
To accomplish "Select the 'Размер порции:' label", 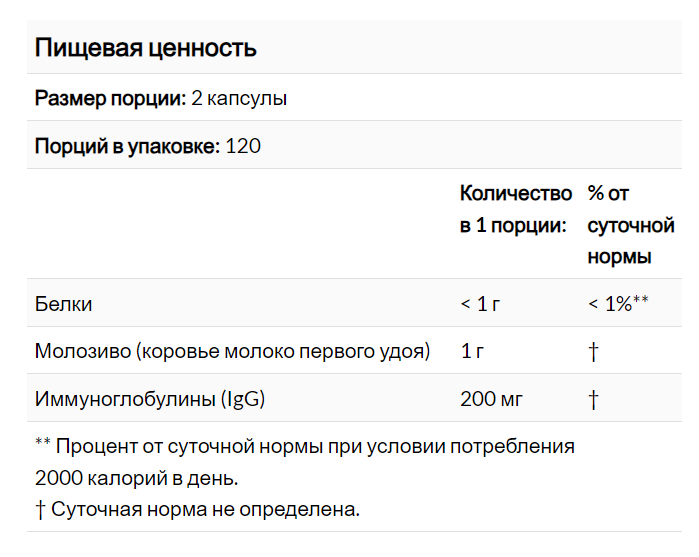I will [111, 99].
